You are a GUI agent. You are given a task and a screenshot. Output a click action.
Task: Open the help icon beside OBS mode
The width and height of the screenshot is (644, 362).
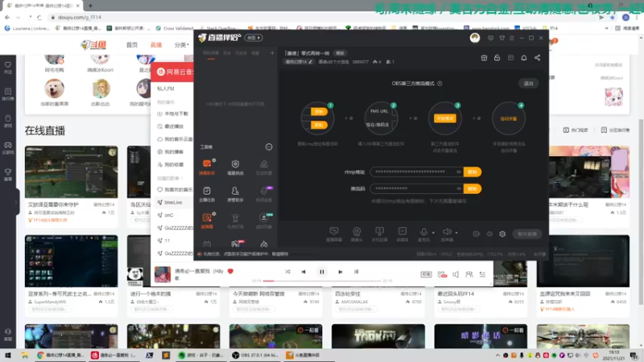click(440, 84)
